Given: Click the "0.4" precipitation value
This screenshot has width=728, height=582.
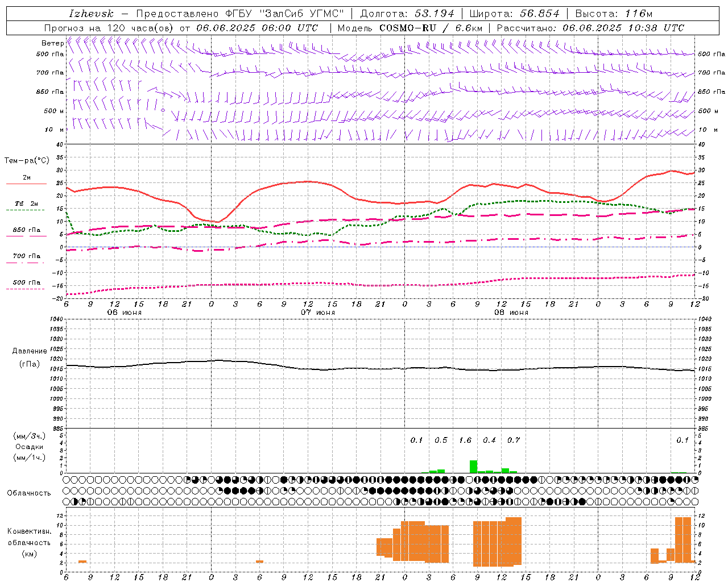Looking at the screenshot, I should click(x=489, y=440).
